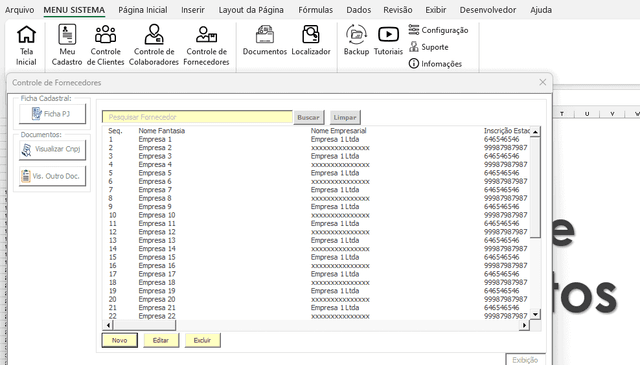Click the Exibição button
Viewport: 640px width, 365px height.
pyautogui.click(x=525, y=359)
